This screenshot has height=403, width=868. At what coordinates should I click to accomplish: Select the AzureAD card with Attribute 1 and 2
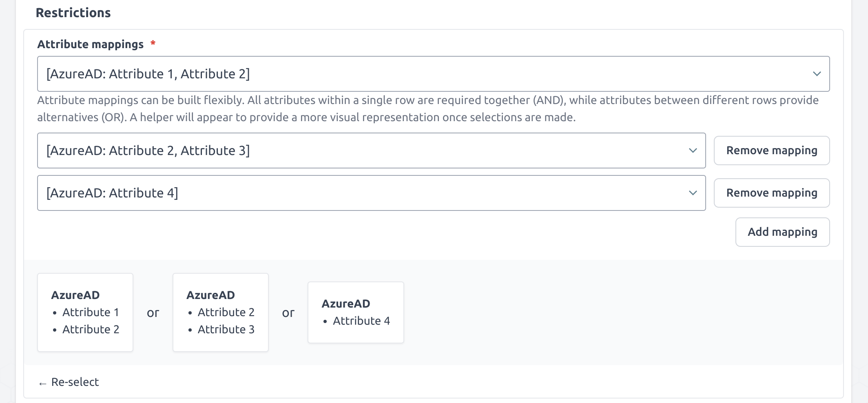click(85, 312)
